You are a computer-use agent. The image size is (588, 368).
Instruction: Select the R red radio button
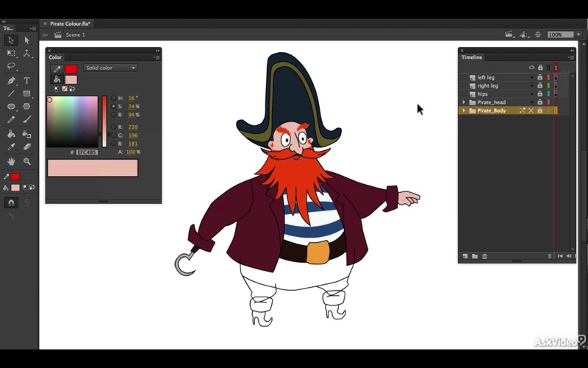[x=113, y=127]
